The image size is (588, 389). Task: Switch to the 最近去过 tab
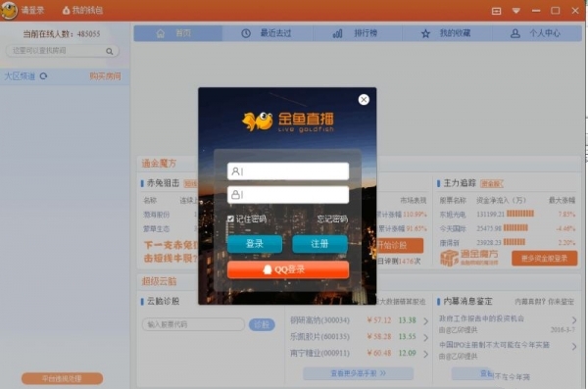pos(267,33)
